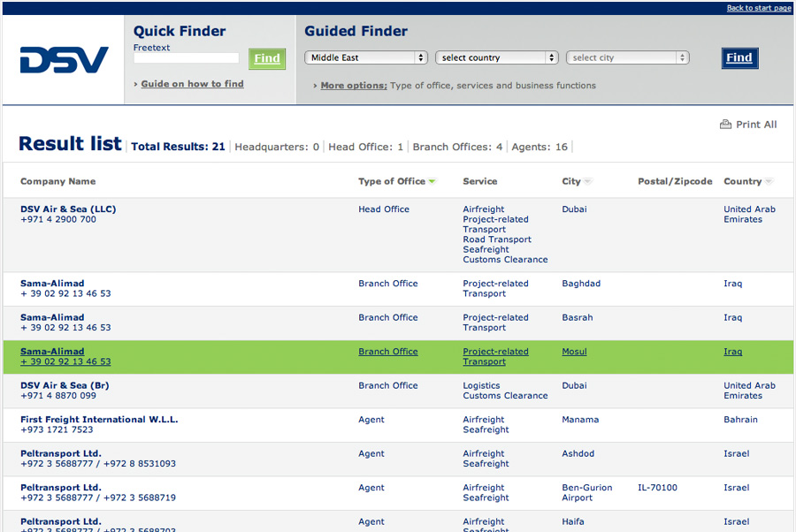Click Project-related Transport link in Mosul row

pos(495,356)
